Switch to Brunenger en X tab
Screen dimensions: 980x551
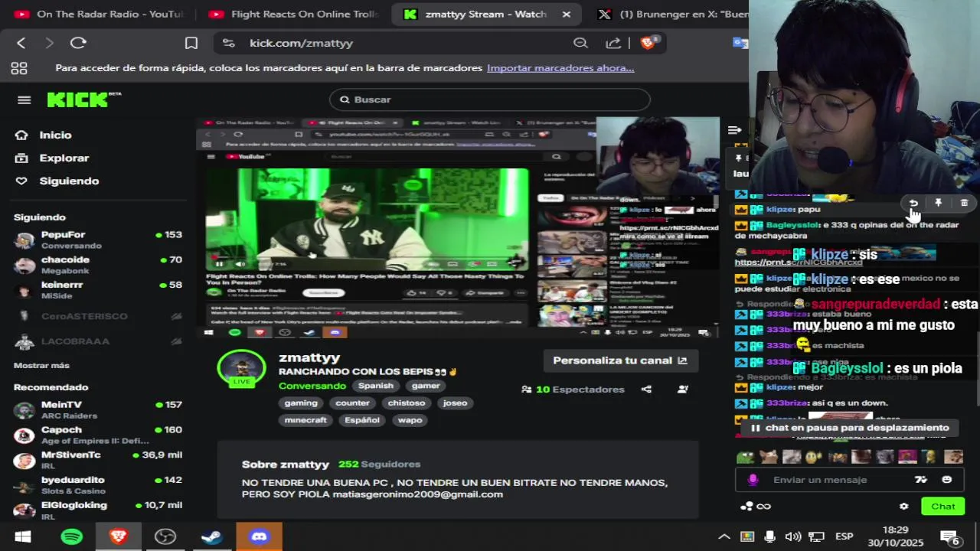[674, 14]
